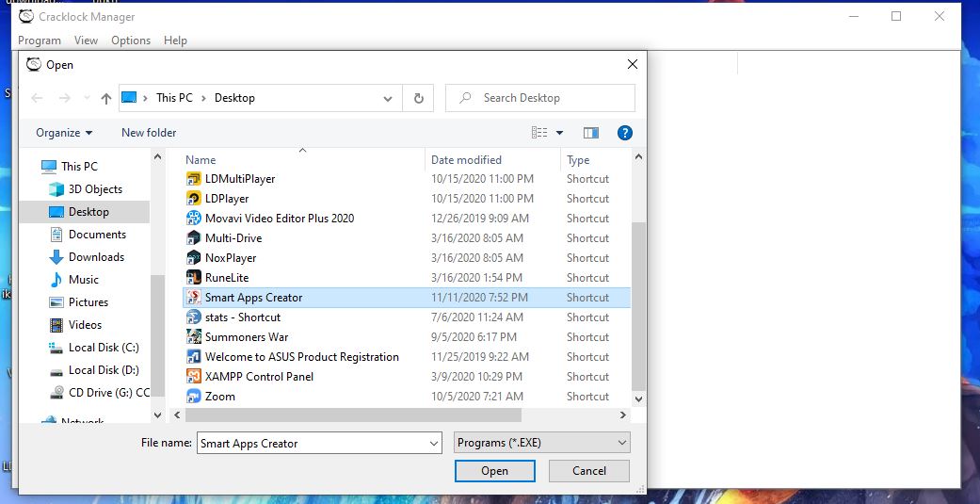Viewport: 980px width, 504px height.
Task: Select the Summoners War shortcut icon
Action: coord(194,337)
